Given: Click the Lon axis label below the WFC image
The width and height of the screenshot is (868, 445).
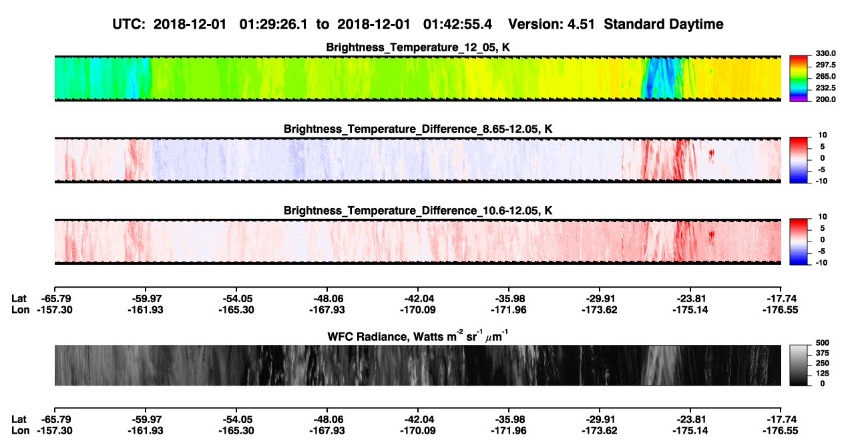Looking at the screenshot, I should click(21, 431).
